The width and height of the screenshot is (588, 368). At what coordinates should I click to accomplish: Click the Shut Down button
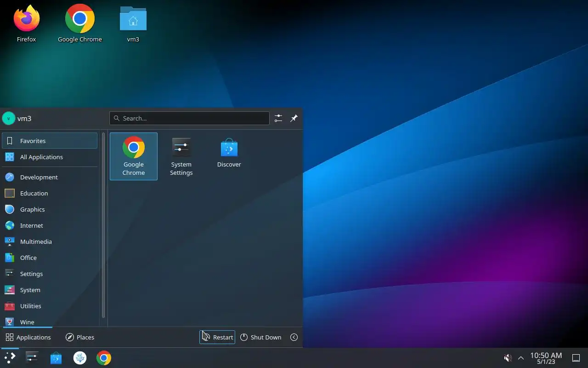click(260, 337)
